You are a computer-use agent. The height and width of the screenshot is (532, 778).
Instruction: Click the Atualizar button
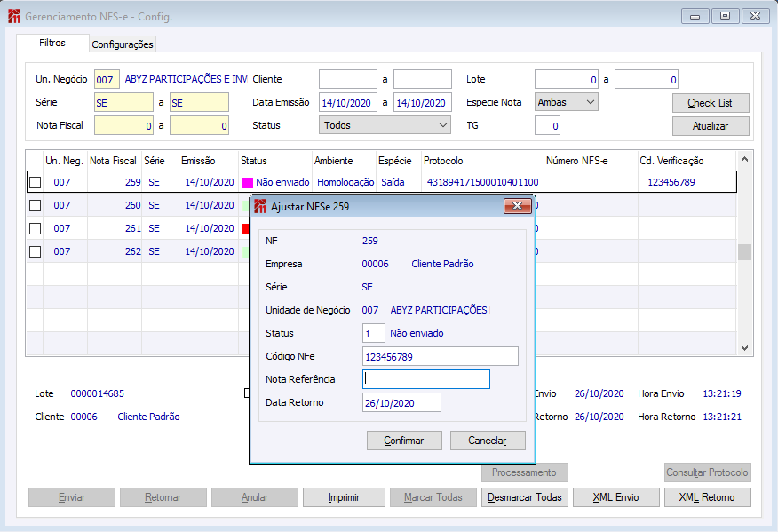click(711, 126)
